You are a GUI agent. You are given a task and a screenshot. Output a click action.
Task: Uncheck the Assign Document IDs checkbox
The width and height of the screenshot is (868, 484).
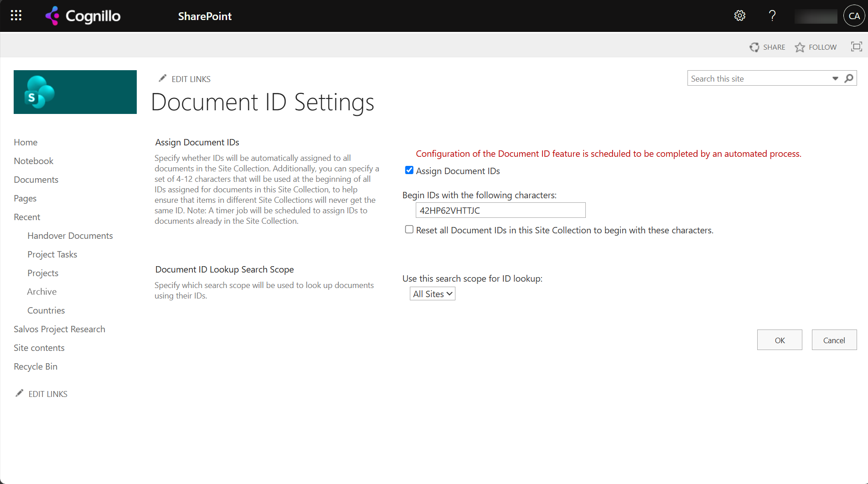click(409, 170)
